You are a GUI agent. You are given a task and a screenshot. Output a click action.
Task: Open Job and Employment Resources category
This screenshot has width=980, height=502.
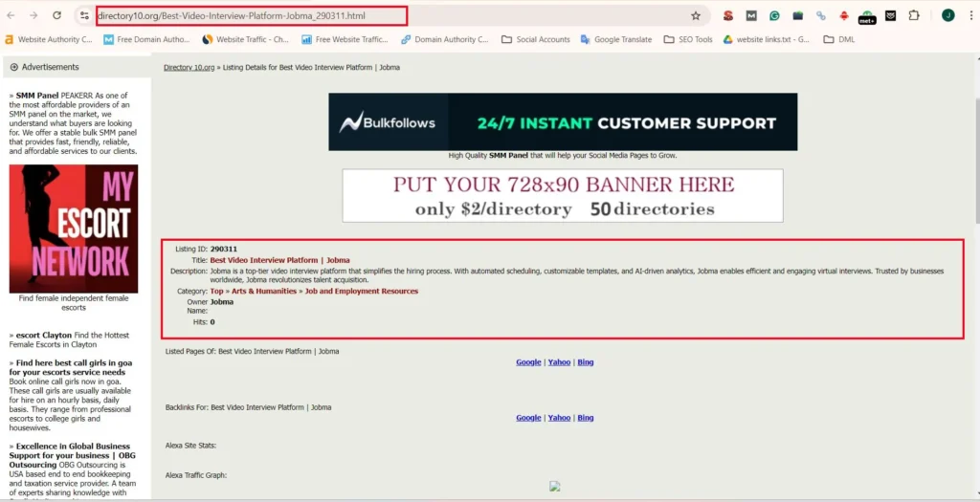click(x=361, y=291)
